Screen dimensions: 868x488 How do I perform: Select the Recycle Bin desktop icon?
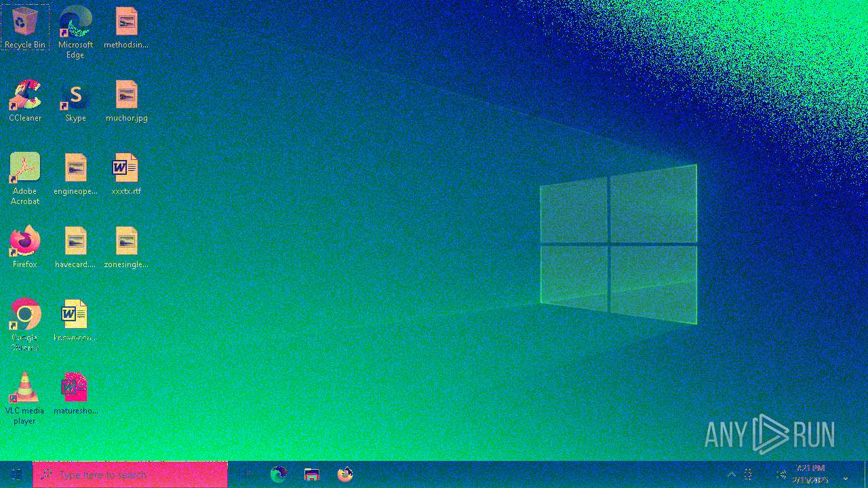[x=25, y=27]
